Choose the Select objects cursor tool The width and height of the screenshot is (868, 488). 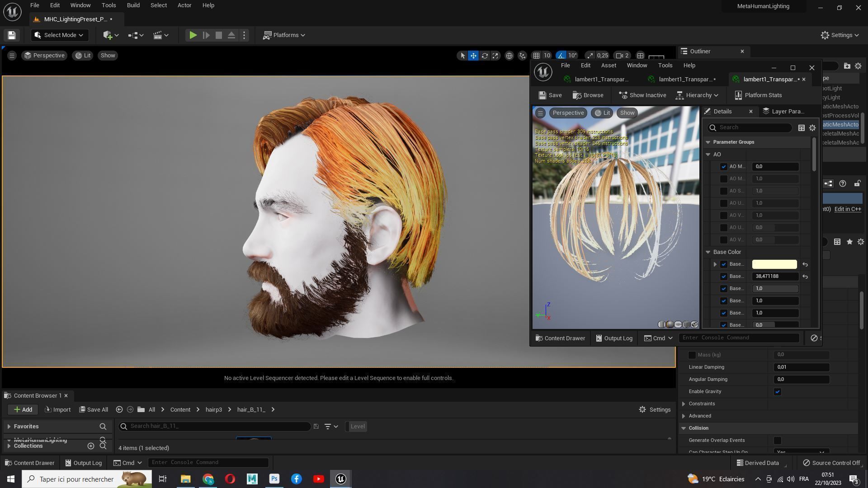[x=462, y=56]
